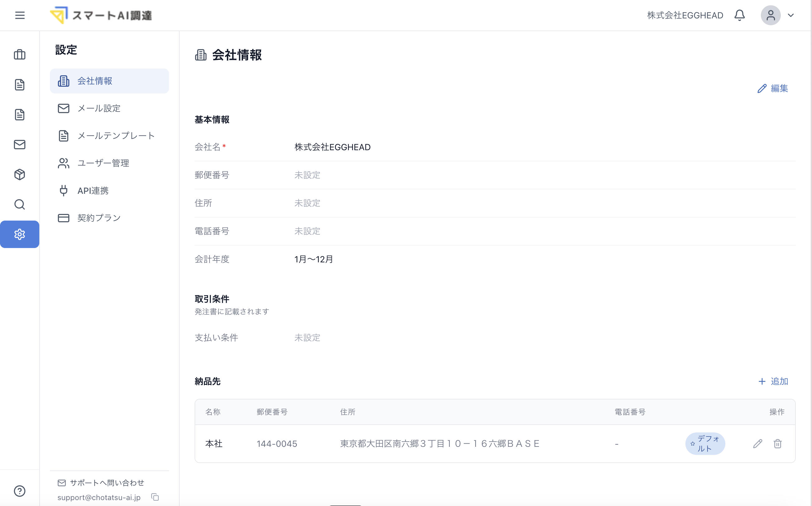Screen dimensions: 812x506
Task: Click 基本情報 section heading
Action: pos(212,119)
